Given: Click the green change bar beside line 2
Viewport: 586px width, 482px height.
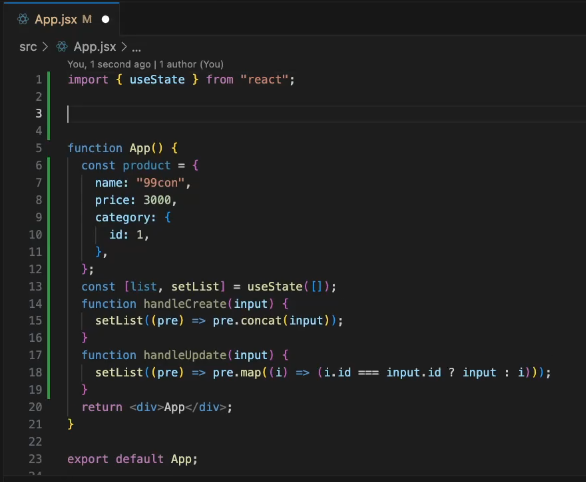Looking at the screenshot, I should click(49, 97).
